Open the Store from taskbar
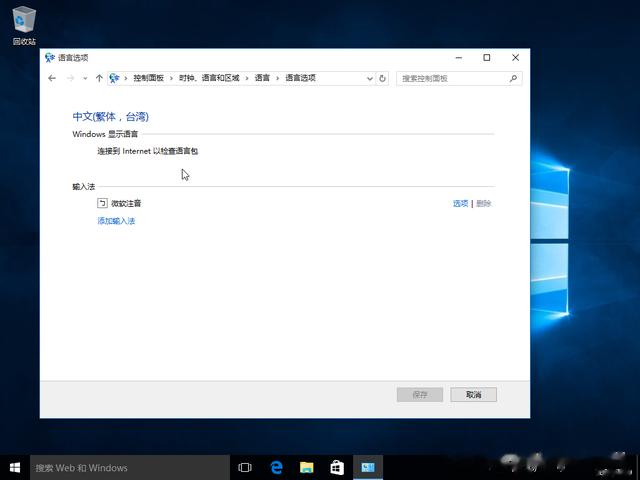Screen dimensions: 640x480 [x=337, y=467]
